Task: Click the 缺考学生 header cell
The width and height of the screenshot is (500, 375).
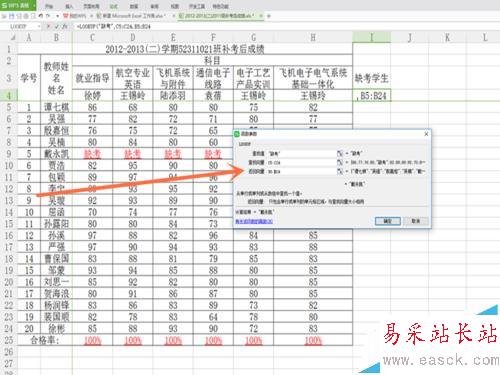Action: coord(371,78)
